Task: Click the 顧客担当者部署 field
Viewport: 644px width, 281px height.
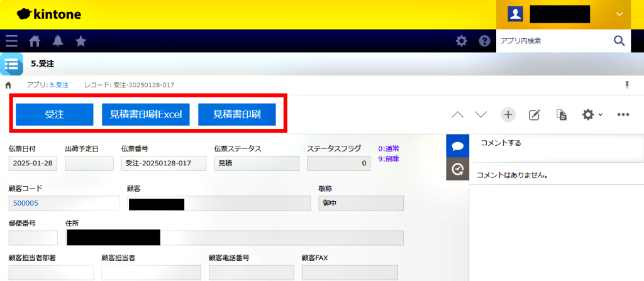Action: (x=51, y=273)
